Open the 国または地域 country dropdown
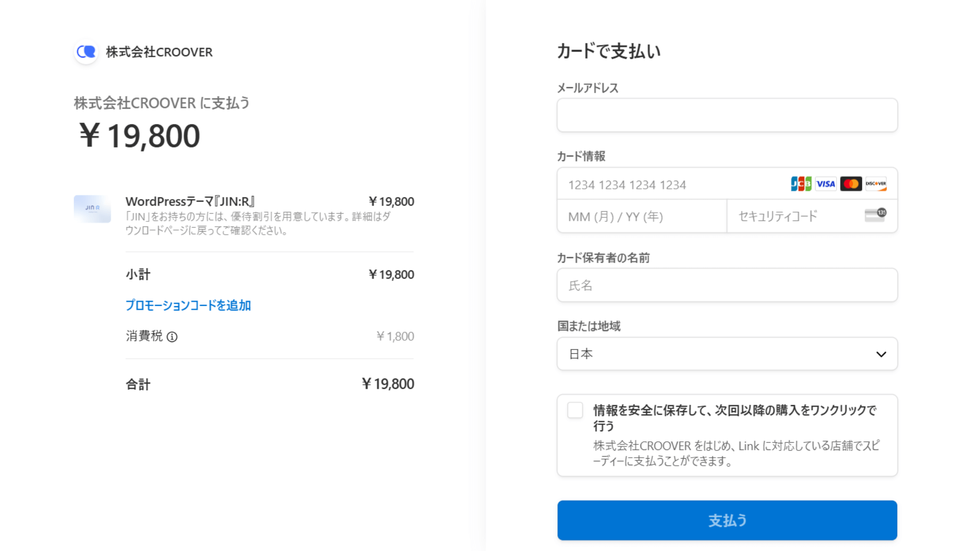The image size is (980, 551). click(727, 354)
